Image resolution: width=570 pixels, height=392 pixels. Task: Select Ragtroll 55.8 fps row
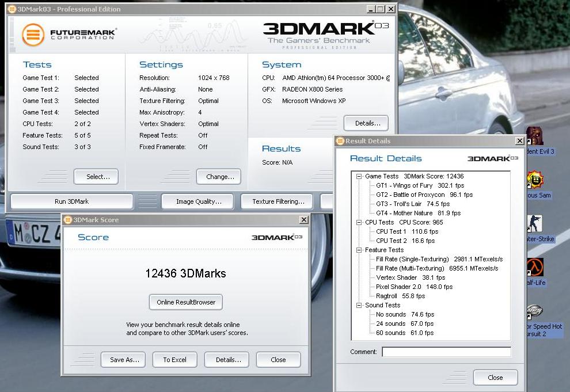tap(400, 296)
